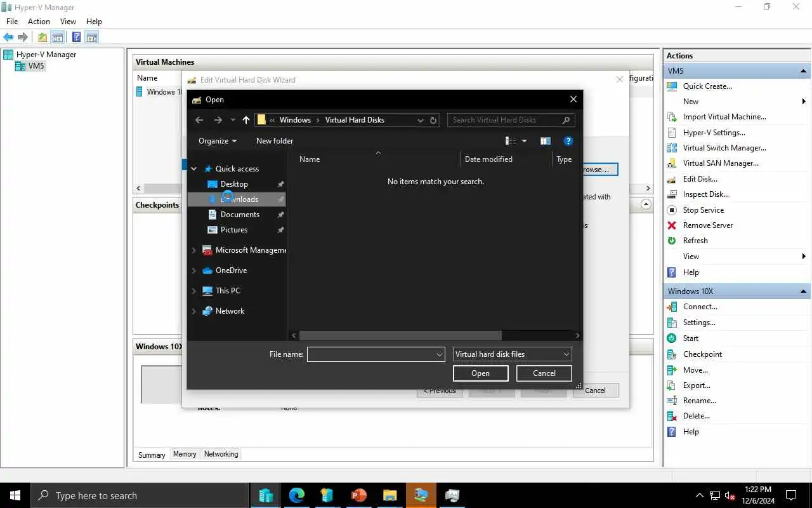Open the View menu in menu bar

click(68, 22)
